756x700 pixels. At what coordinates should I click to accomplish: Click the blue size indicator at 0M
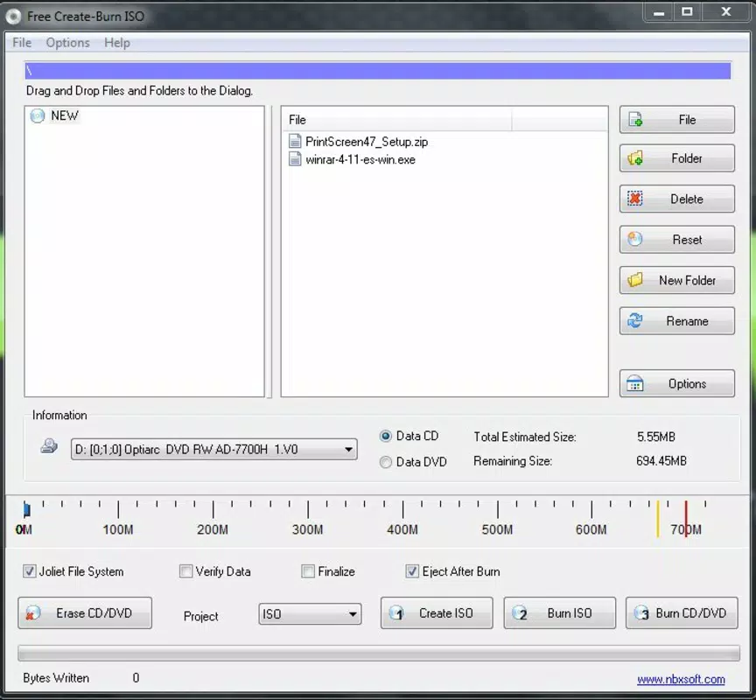point(27,509)
